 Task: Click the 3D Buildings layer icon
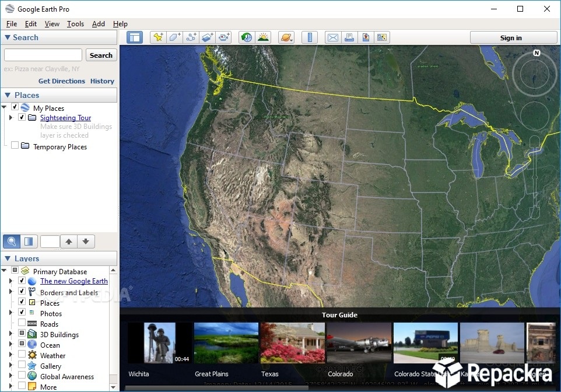tap(32, 334)
